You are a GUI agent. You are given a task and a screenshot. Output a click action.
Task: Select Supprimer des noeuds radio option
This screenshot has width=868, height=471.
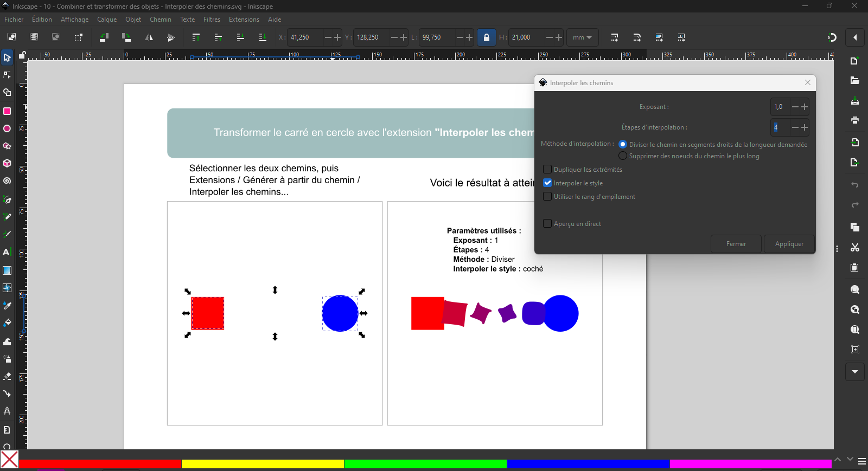[x=623, y=156]
